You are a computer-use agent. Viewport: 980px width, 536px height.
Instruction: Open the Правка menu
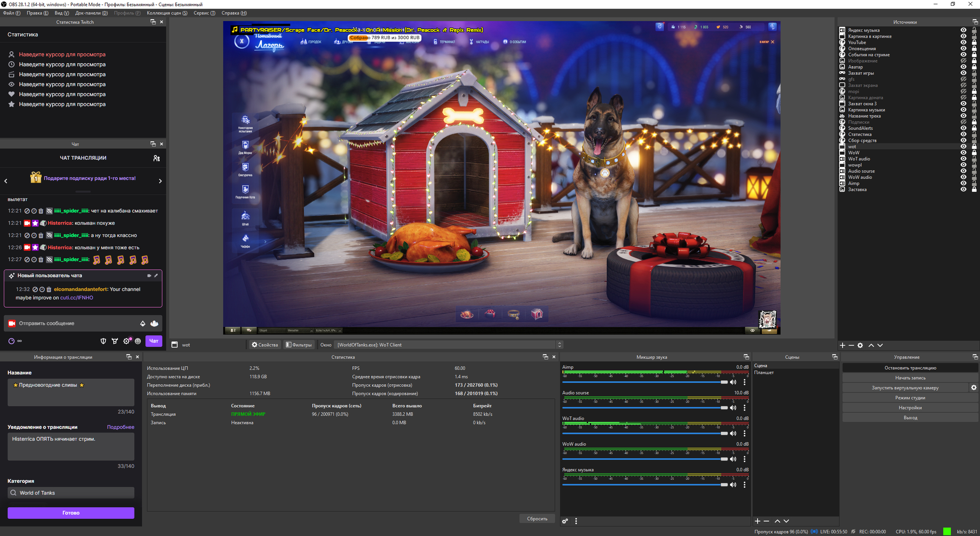point(37,13)
